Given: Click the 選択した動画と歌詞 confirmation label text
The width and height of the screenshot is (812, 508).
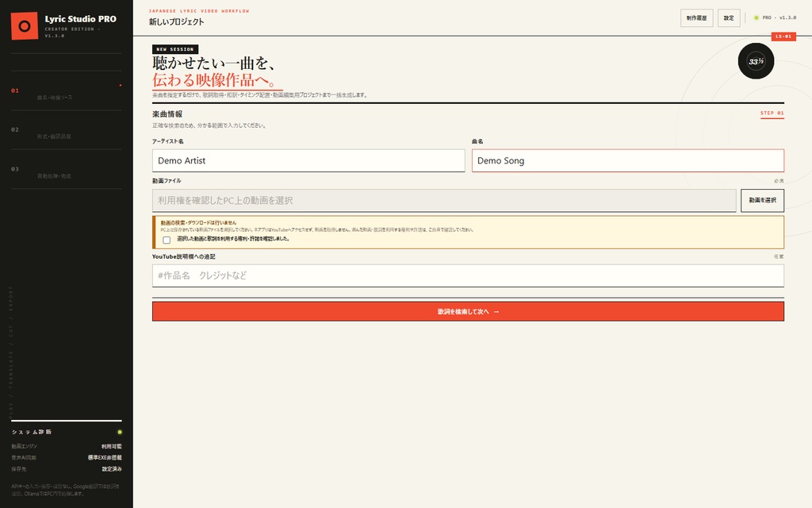Looking at the screenshot, I should point(233,239).
